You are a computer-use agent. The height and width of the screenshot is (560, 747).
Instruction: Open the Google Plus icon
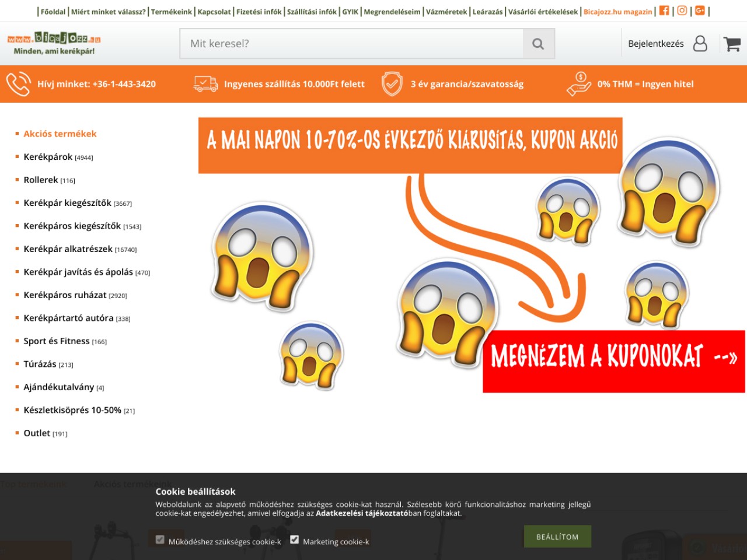700,10
